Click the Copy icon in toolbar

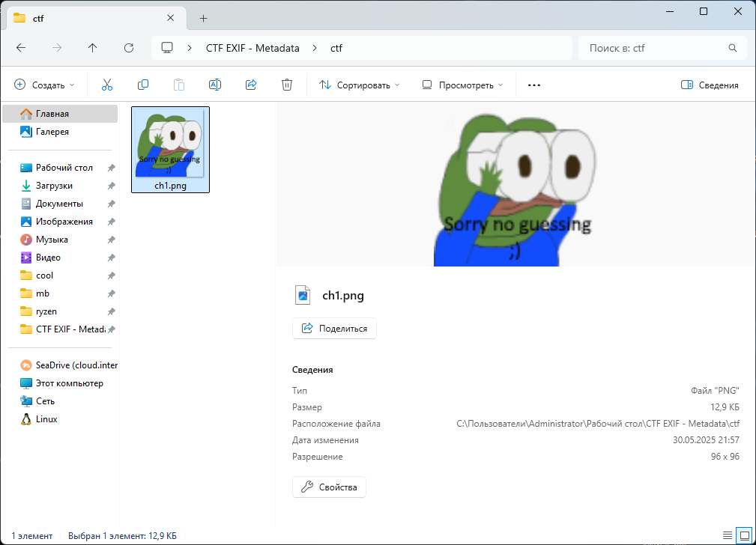142,85
